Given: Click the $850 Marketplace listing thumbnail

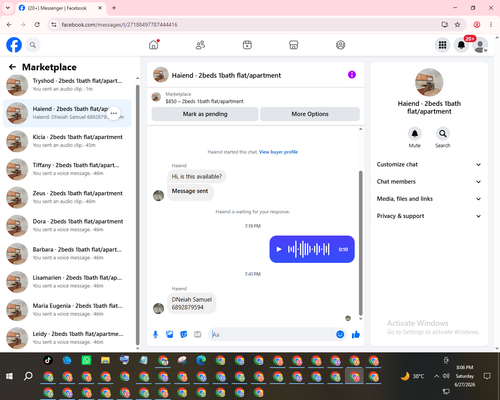Looking at the screenshot, I should 156,97.
